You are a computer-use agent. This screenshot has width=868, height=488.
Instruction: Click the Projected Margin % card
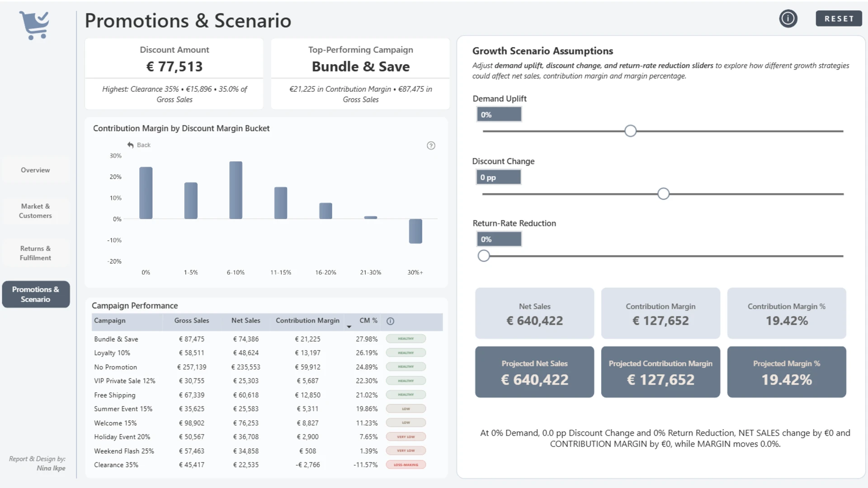pos(787,372)
